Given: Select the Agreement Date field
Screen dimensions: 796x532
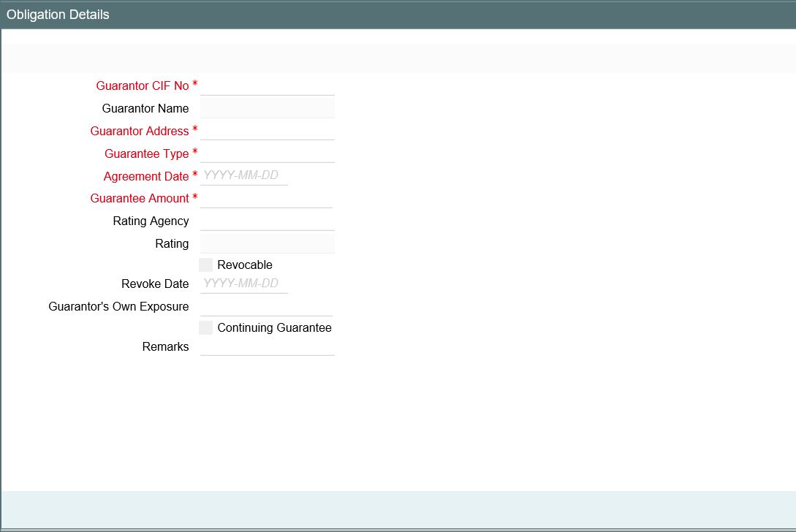Looking at the screenshot, I should (243, 175).
